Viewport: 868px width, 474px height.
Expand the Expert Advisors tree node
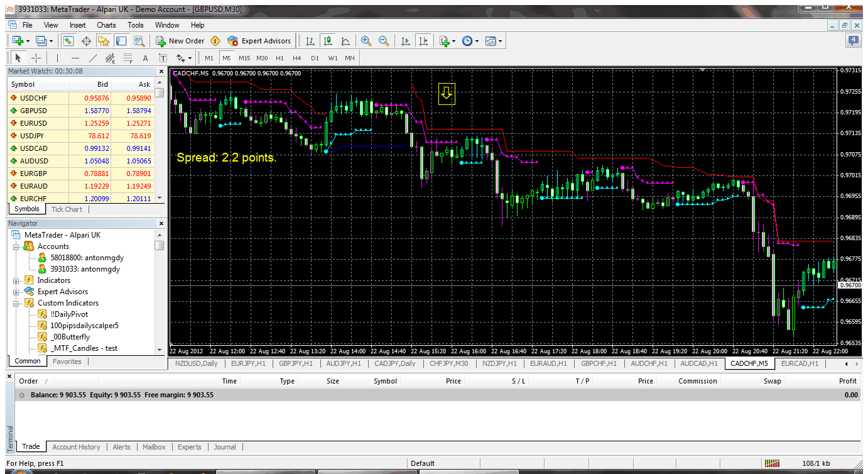(x=16, y=292)
